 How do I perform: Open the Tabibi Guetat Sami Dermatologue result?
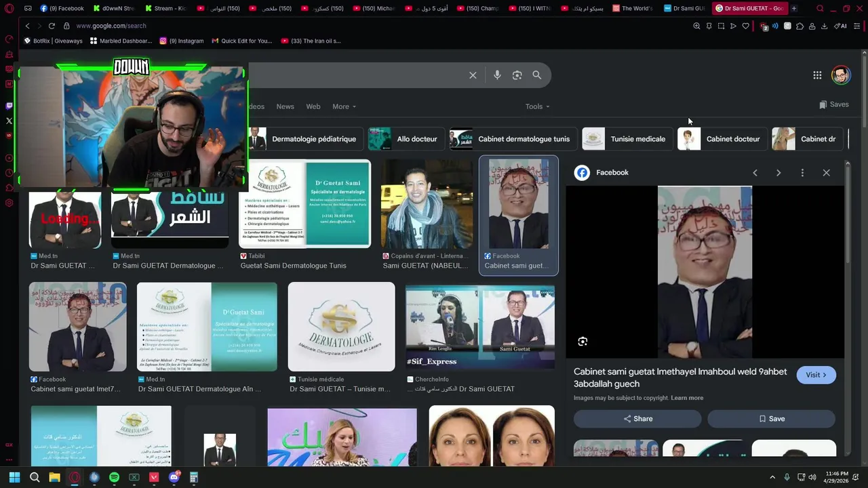[304, 204]
